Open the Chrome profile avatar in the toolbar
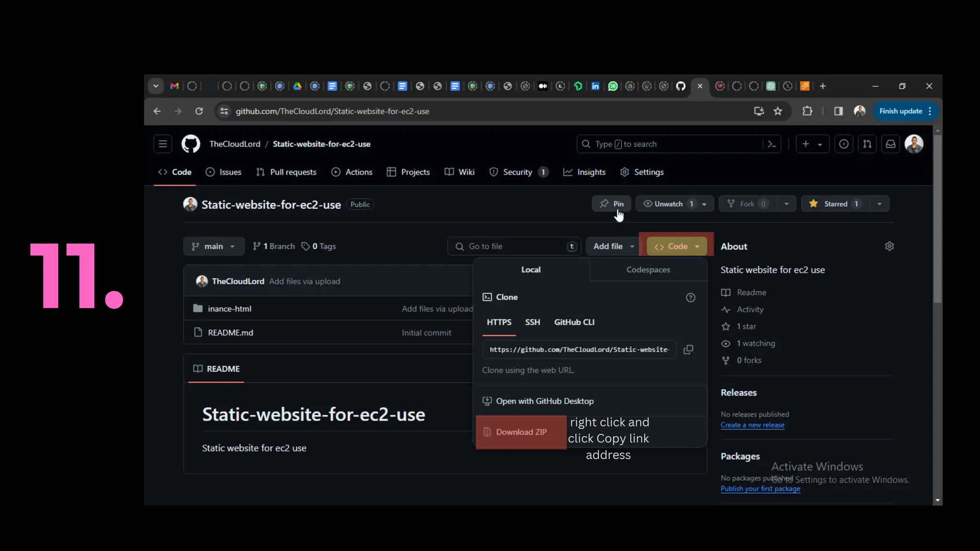 [859, 111]
